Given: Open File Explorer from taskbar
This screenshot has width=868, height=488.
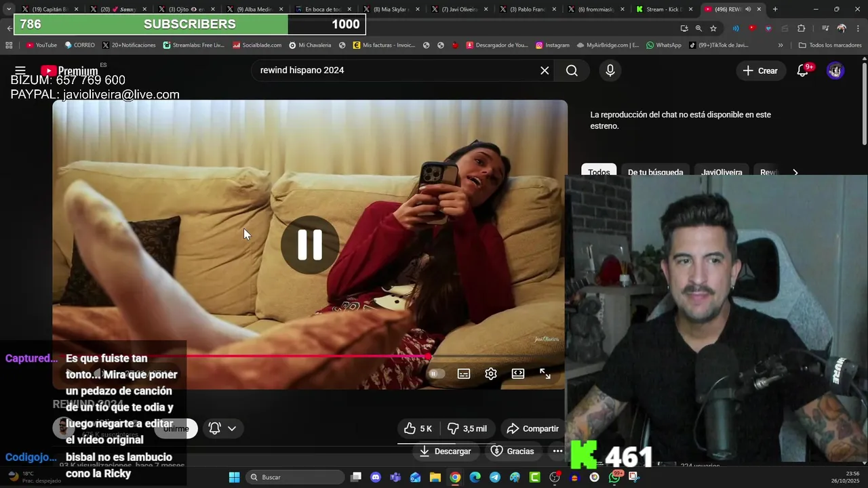Looking at the screenshot, I should coord(435,477).
